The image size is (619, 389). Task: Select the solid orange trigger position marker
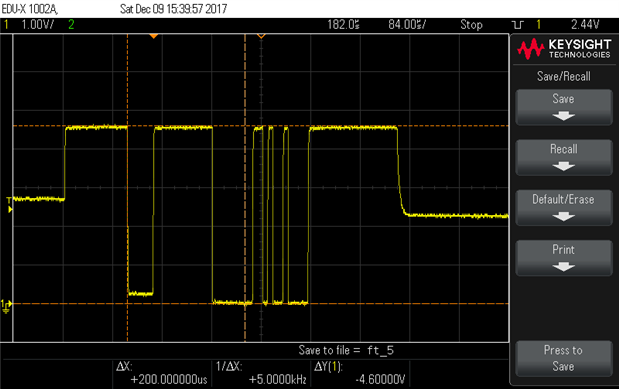click(x=154, y=36)
